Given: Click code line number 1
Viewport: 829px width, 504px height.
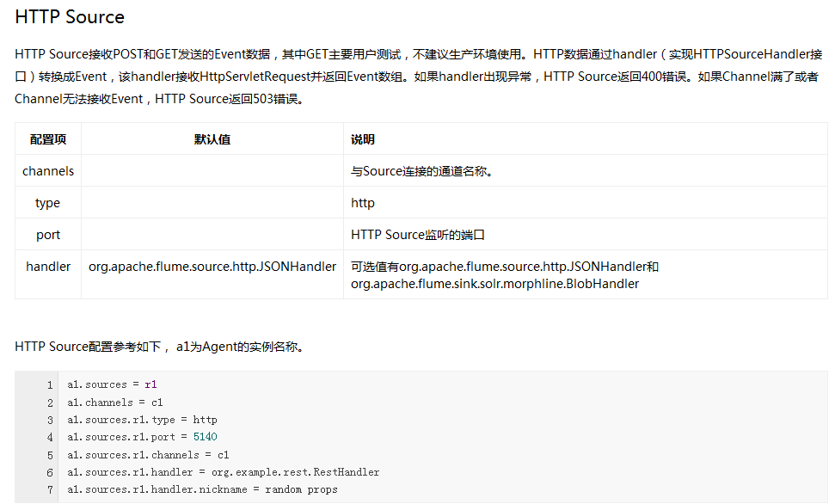Looking at the screenshot, I should point(50,384).
